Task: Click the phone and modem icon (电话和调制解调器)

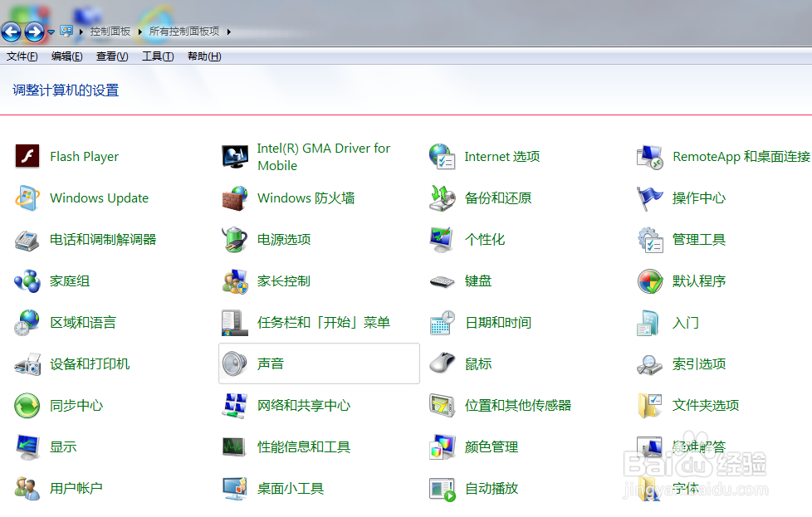Action: [x=27, y=240]
